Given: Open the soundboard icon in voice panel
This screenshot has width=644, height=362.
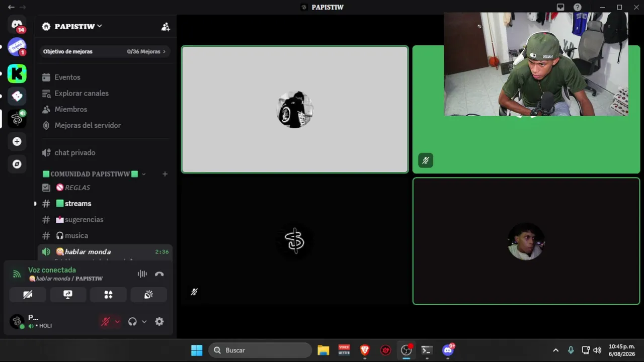Looking at the screenshot, I should (x=148, y=295).
